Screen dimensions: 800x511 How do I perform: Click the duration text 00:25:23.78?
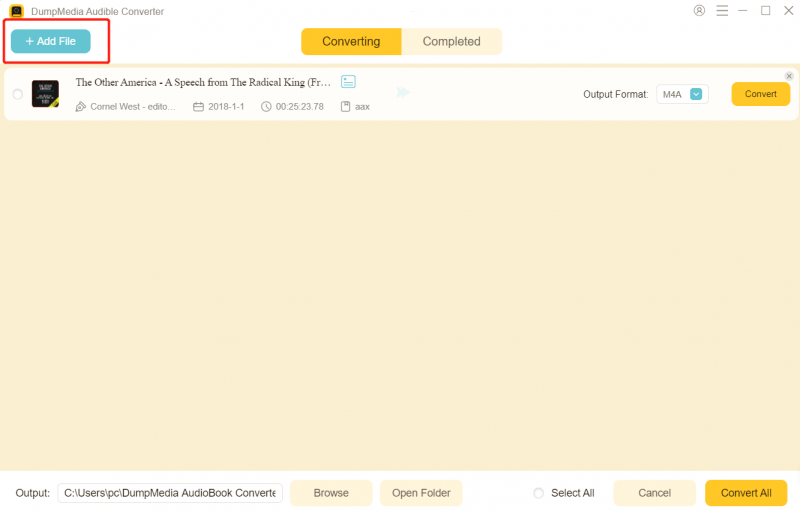[x=299, y=107]
